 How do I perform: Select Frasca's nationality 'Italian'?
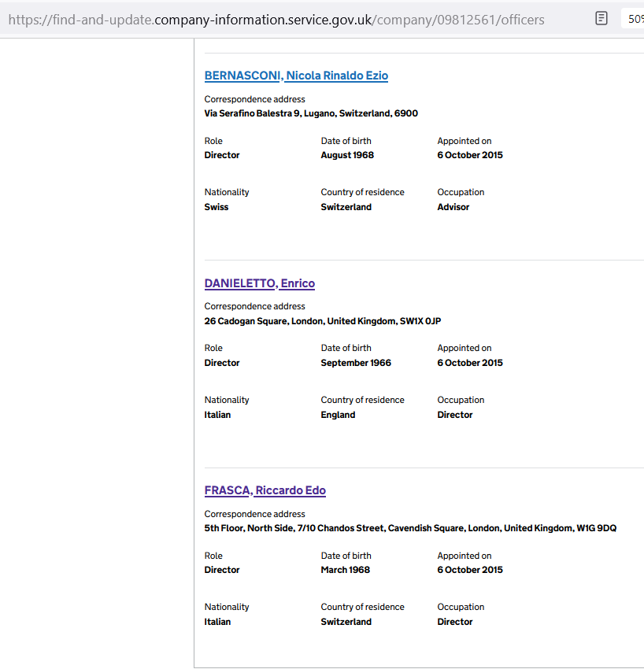coord(217,622)
